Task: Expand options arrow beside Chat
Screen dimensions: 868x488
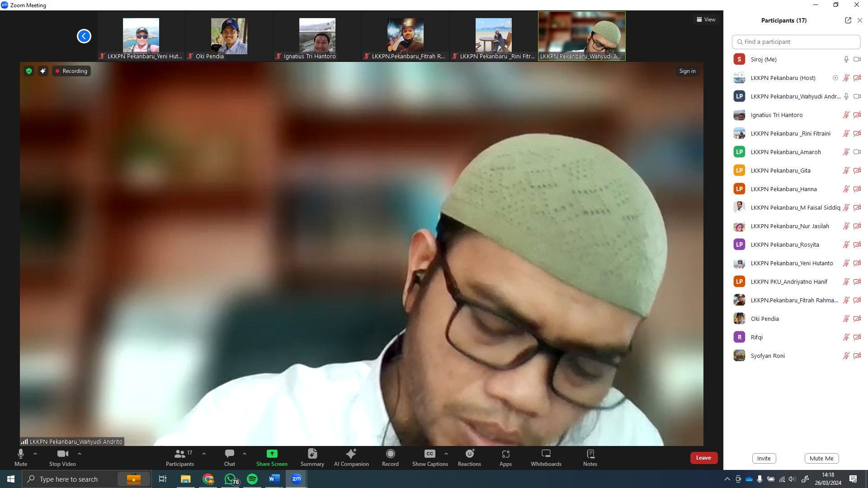Action: (245, 454)
